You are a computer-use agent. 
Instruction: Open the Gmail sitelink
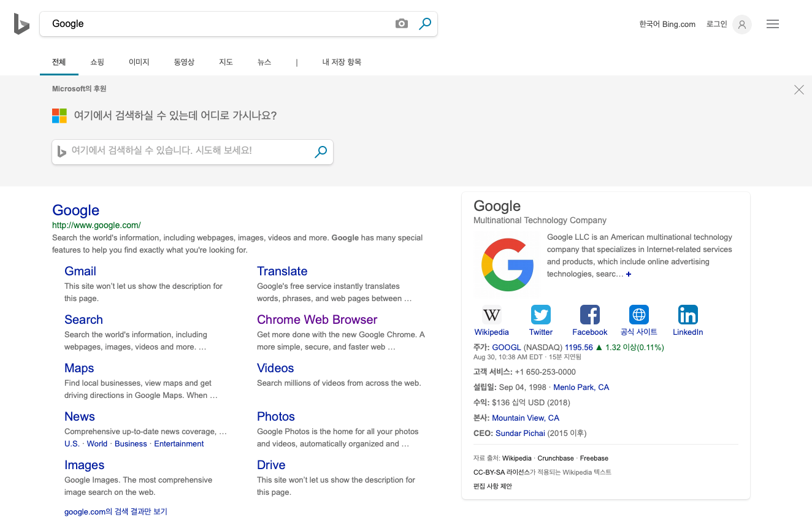pos(80,271)
